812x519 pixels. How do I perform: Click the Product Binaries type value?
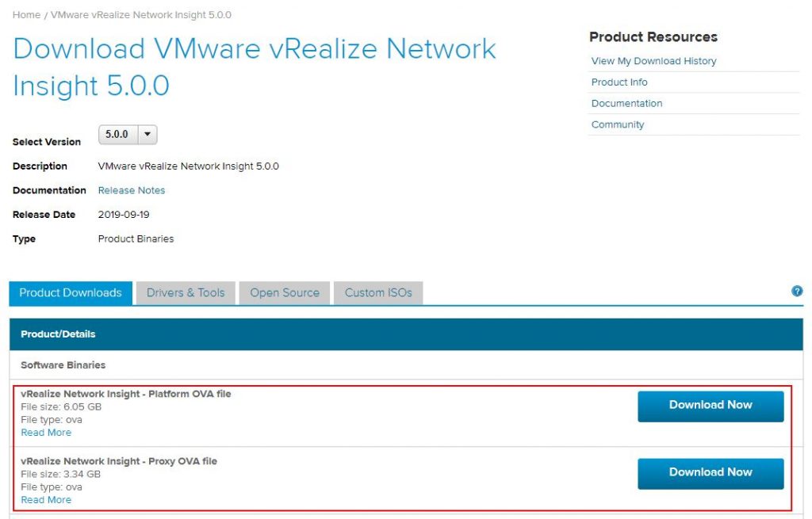pos(136,239)
